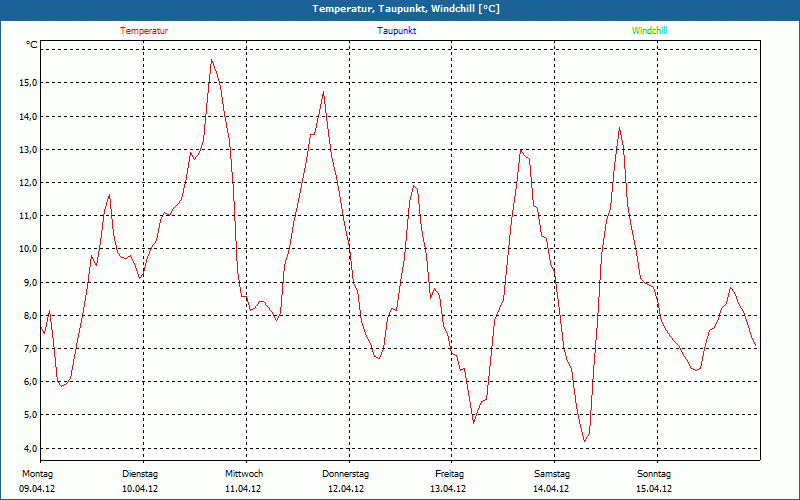Click the green Windchill legend label
This screenshot has height=500, width=800.
(x=649, y=31)
